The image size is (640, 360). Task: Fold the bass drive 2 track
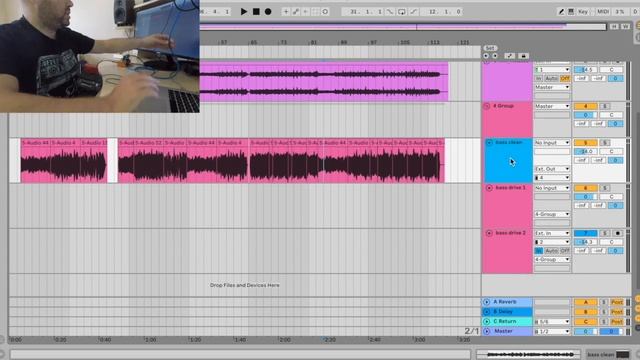tap(489, 233)
